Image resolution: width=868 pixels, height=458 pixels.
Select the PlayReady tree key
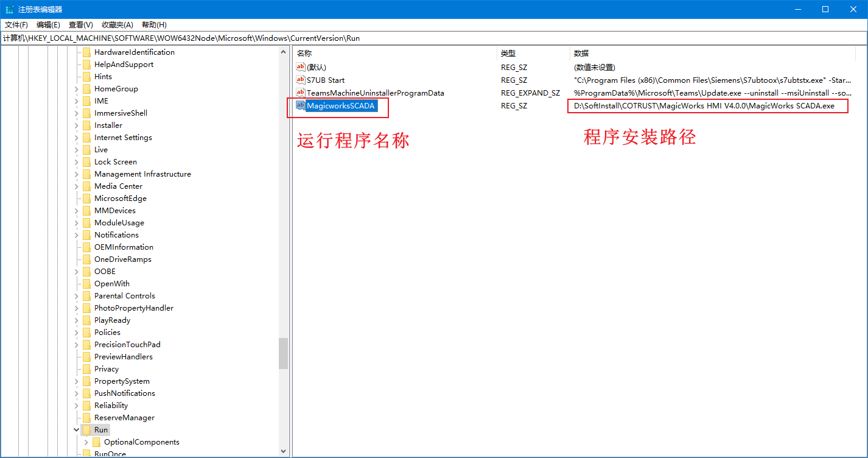click(x=112, y=320)
